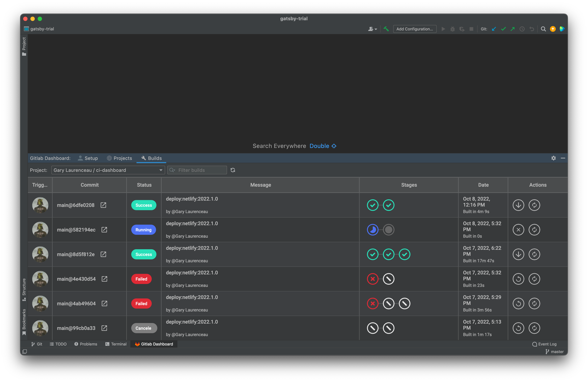Click the pending second stage of main@582194ec
The image size is (588, 382).
coord(388,230)
